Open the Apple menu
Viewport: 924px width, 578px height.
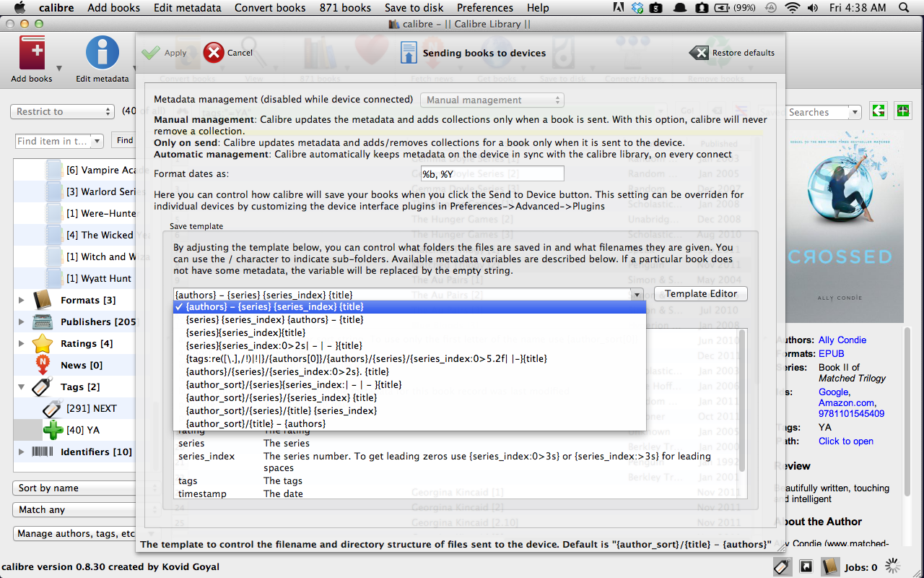coord(19,8)
